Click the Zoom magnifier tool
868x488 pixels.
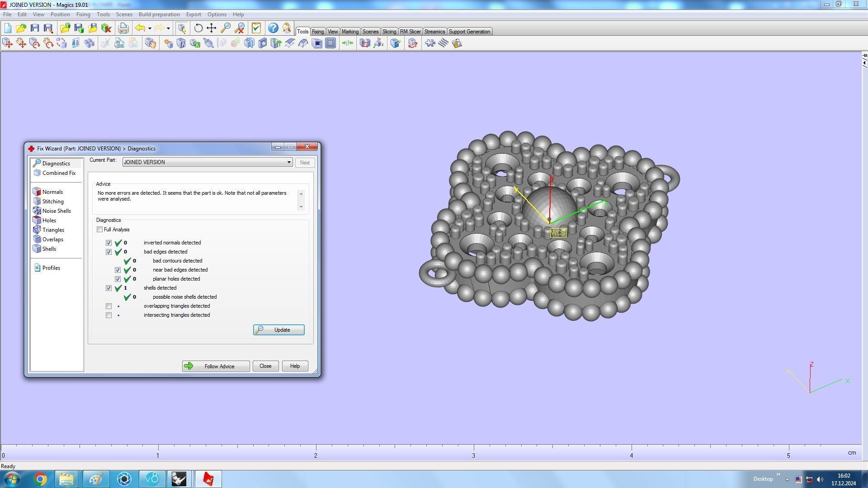[226, 28]
